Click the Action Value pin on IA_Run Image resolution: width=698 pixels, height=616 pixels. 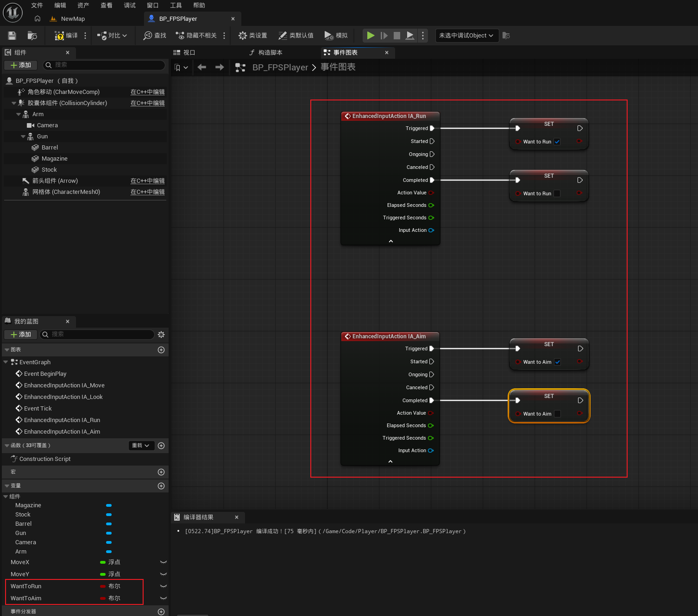[431, 193]
